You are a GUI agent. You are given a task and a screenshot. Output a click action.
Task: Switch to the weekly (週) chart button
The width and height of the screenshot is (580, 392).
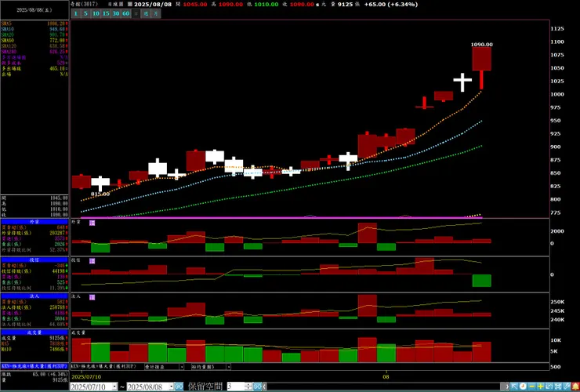pos(146,13)
